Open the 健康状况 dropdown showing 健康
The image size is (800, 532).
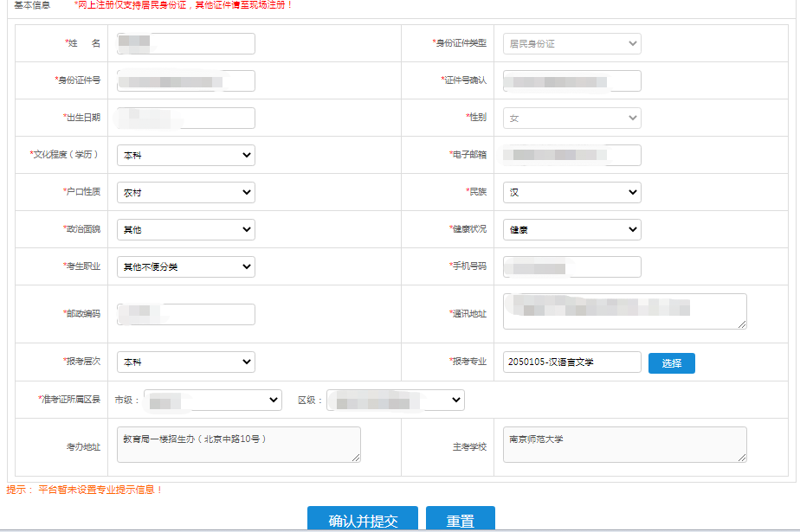(x=571, y=229)
